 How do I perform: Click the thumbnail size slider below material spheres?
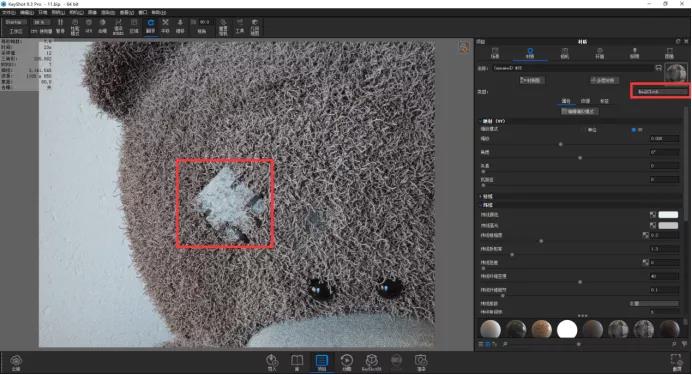(579, 344)
